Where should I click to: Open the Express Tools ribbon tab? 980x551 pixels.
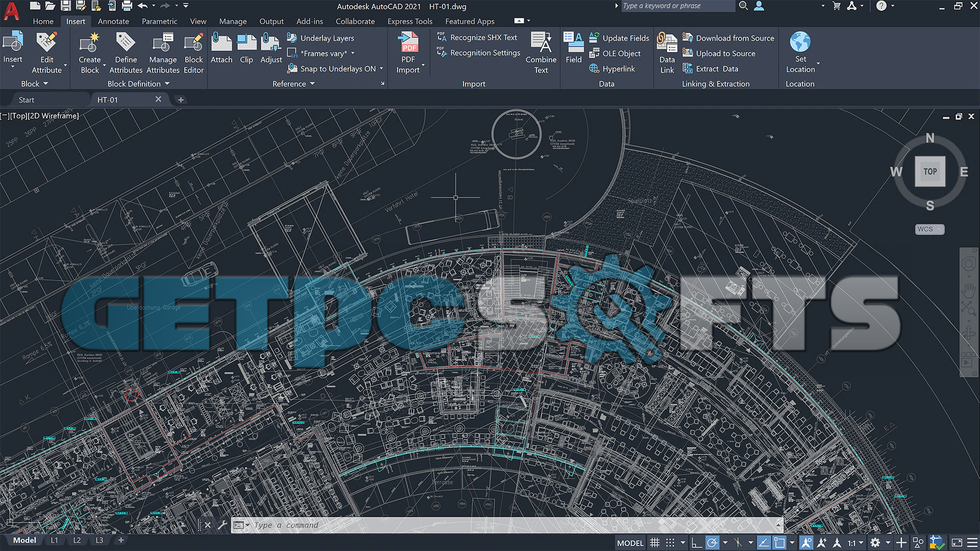(409, 21)
